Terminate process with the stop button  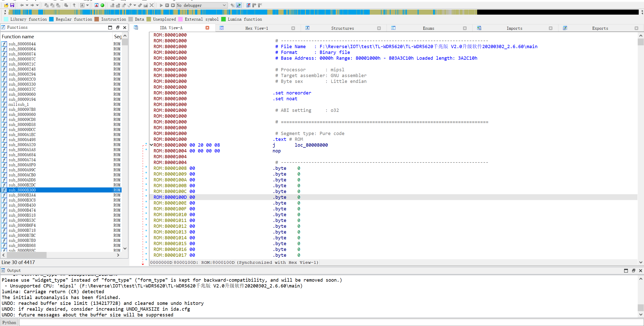[173, 5]
